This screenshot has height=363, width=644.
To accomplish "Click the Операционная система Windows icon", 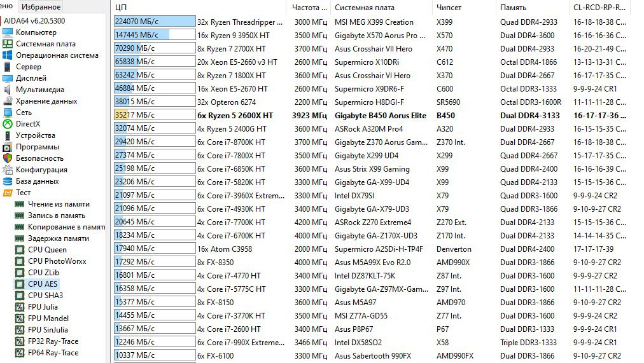I will [x=8, y=55].
